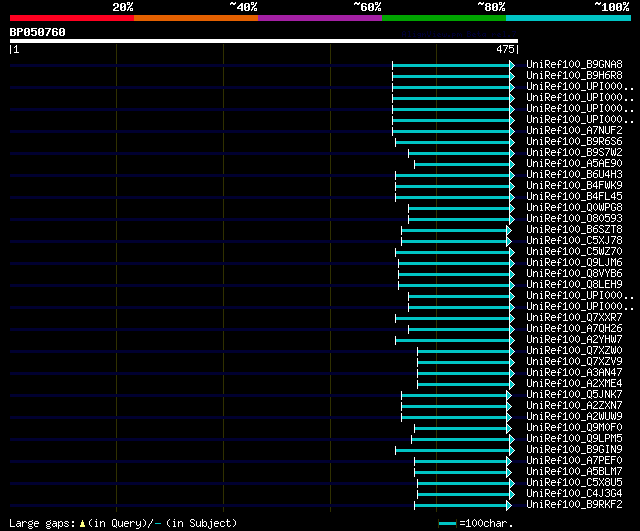This screenshot has height=531, width=640.
Task: Select label UniRef100_Q5JNK7
Action: click(x=574, y=395)
